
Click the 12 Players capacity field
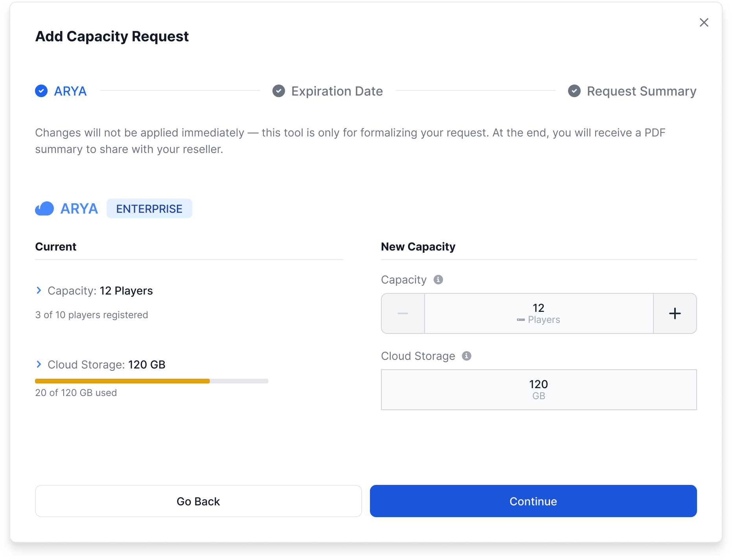539,313
